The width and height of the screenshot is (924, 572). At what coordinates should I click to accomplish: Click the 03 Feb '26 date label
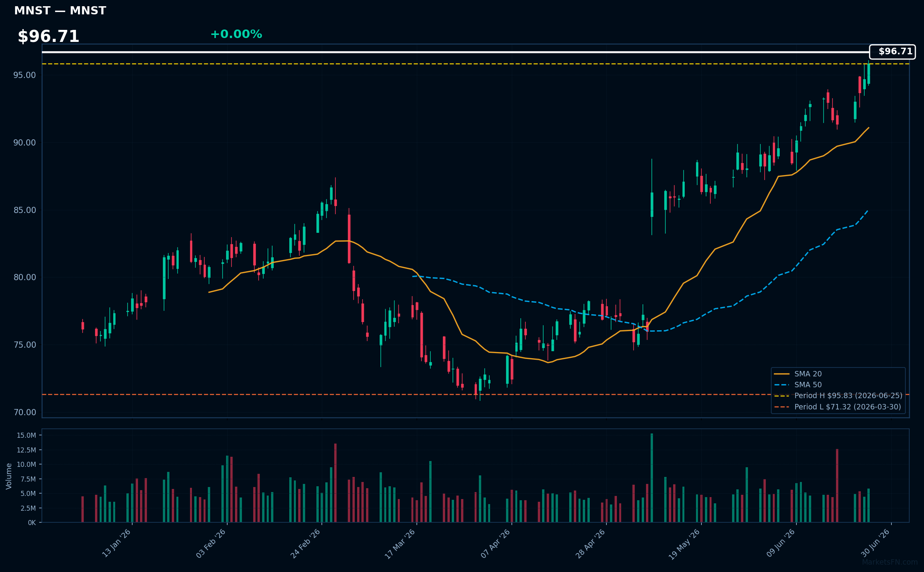click(x=211, y=543)
